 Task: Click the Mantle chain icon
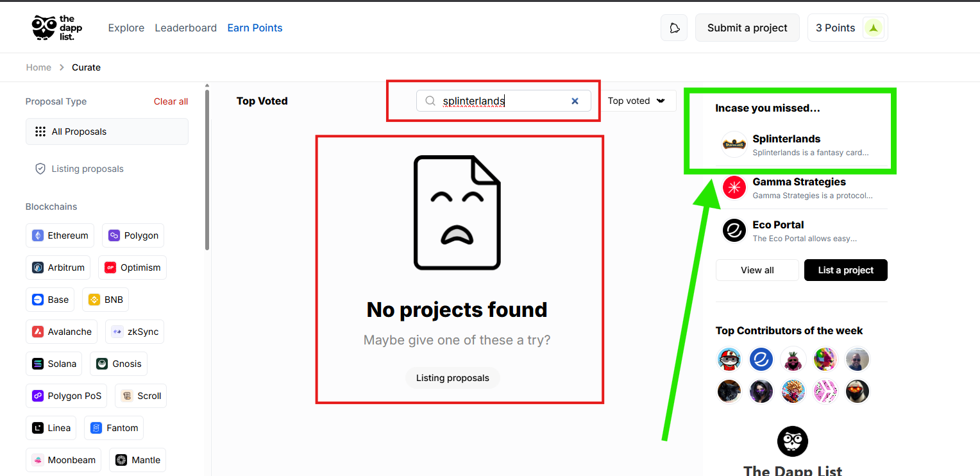pyautogui.click(x=121, y=460)
